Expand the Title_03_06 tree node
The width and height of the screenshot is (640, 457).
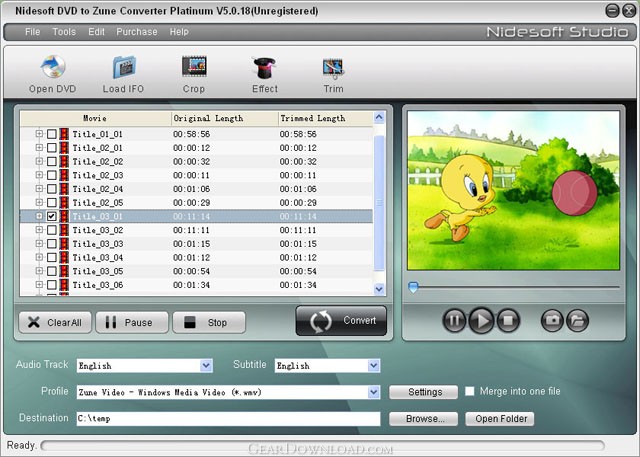tap(39, 284)
